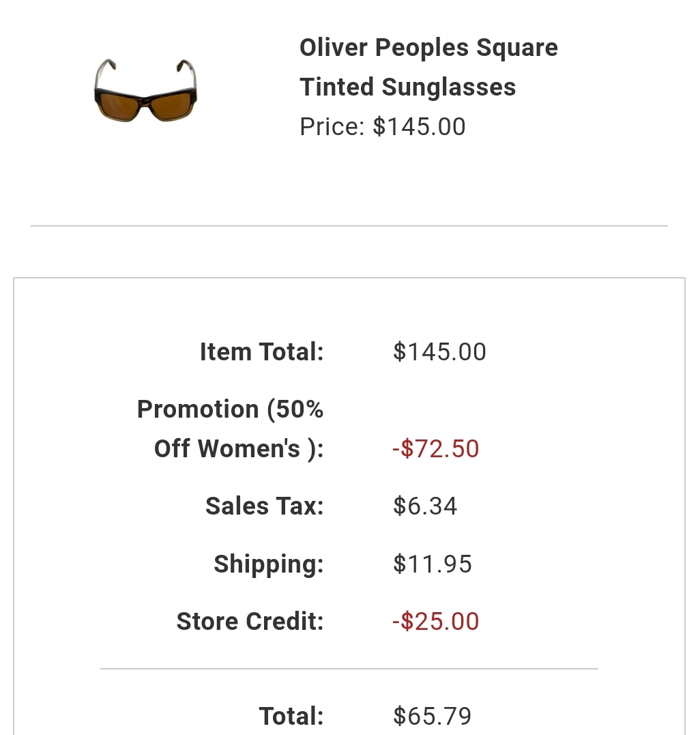Click the order total $65.79
700x735 pixels.
click(x=432, y=717)
